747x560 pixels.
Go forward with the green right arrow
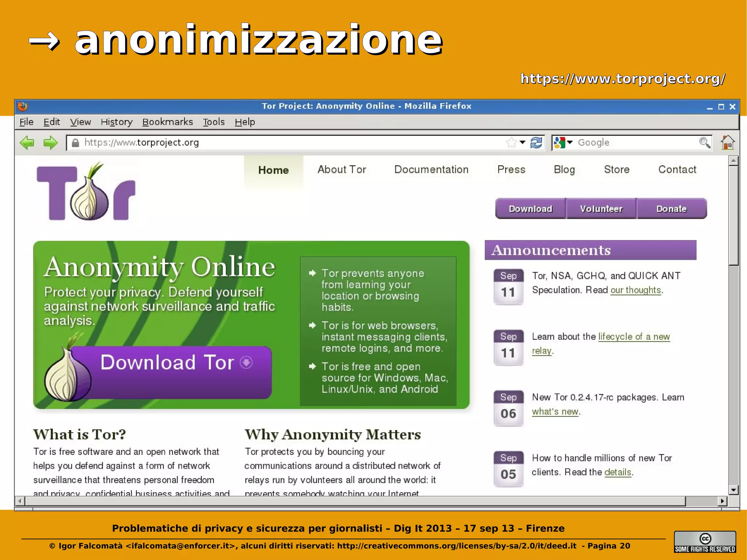point(50,142)
